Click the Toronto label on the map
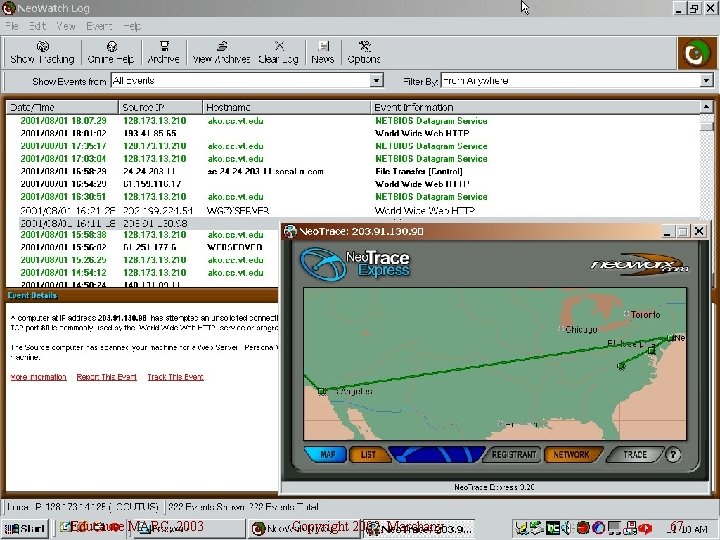The image size is (720, 540). point(645,315)
